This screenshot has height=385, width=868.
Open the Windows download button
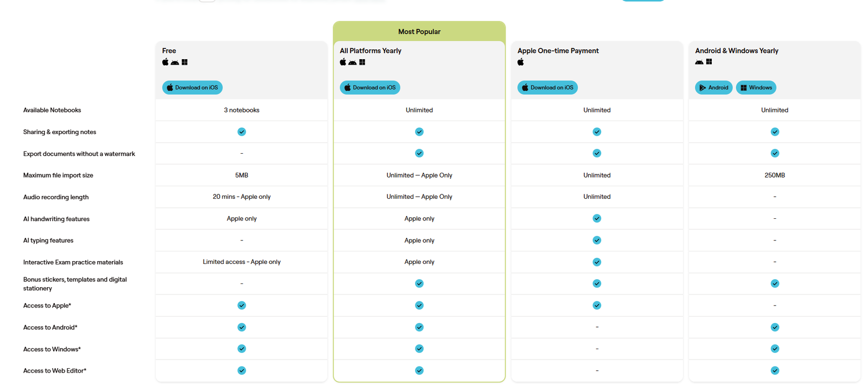coord(756,87)
